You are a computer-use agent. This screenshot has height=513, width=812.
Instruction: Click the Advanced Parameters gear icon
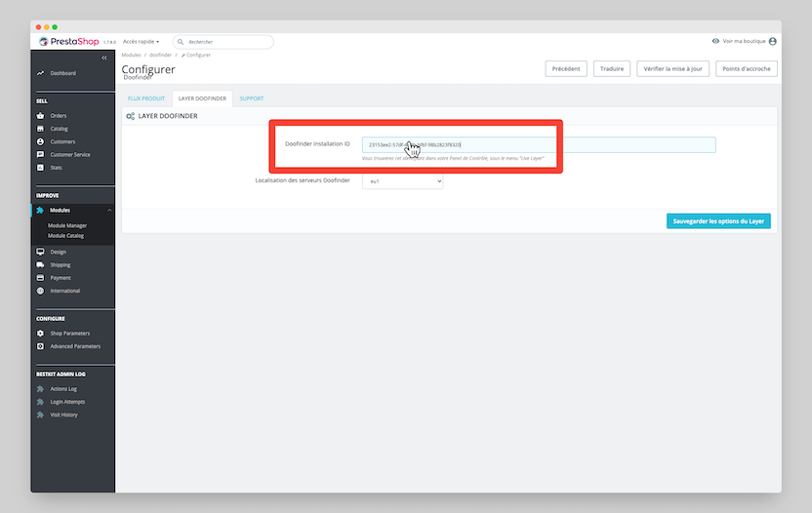tap(40, 346)
